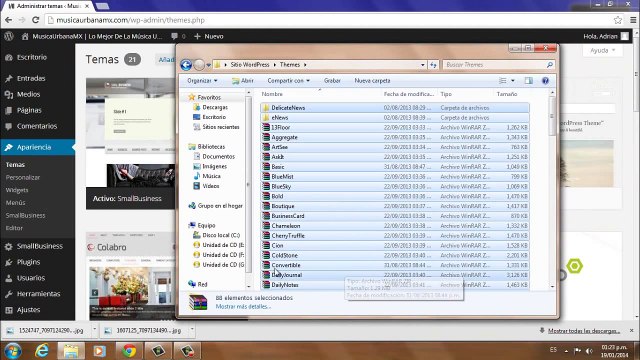The image size is (640, 360).
Task: Open the Organizar dropdown menu
Action: point(202,81)
